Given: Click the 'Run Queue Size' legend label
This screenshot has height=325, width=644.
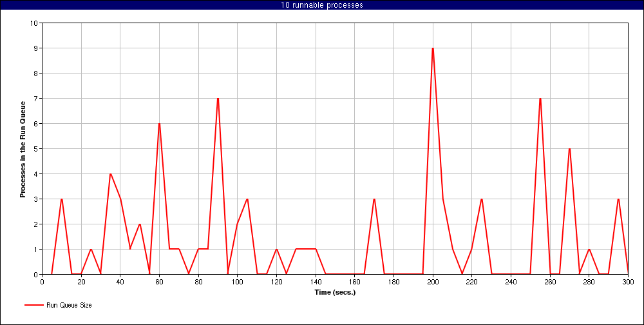Looking at the screenshot, I should coord(68,305).
